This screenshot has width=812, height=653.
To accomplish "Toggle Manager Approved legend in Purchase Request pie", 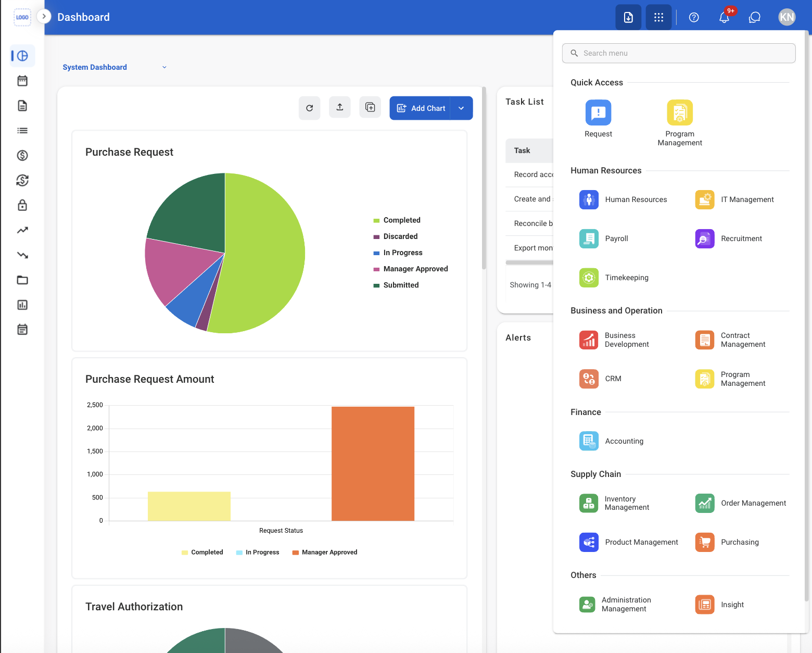I will tap(411, 269).
